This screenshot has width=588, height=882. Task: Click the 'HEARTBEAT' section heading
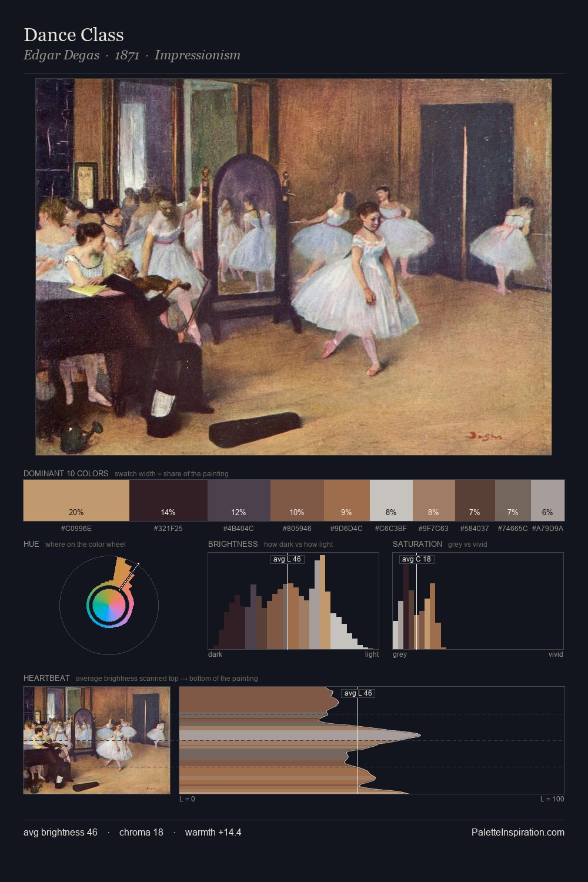coord(46,678)
